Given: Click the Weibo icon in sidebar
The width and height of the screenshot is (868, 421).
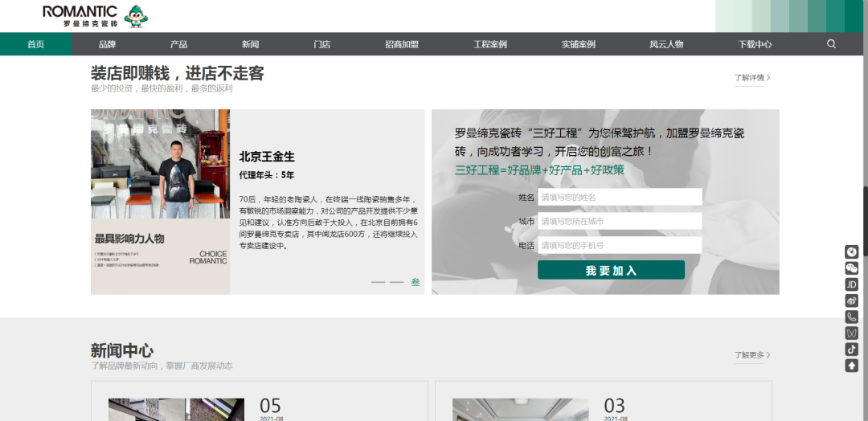Looking at the screenshot, I should [x=851, y=300].
